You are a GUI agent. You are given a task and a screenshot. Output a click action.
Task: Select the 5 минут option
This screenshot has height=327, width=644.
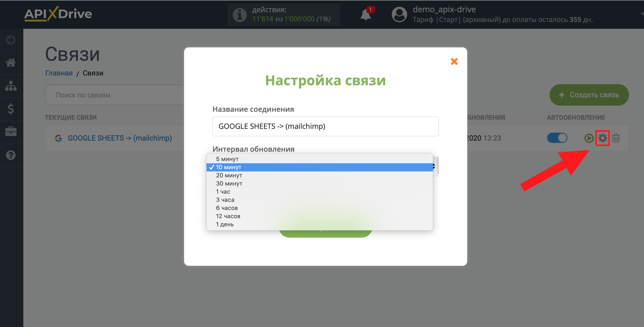point(320,159)
